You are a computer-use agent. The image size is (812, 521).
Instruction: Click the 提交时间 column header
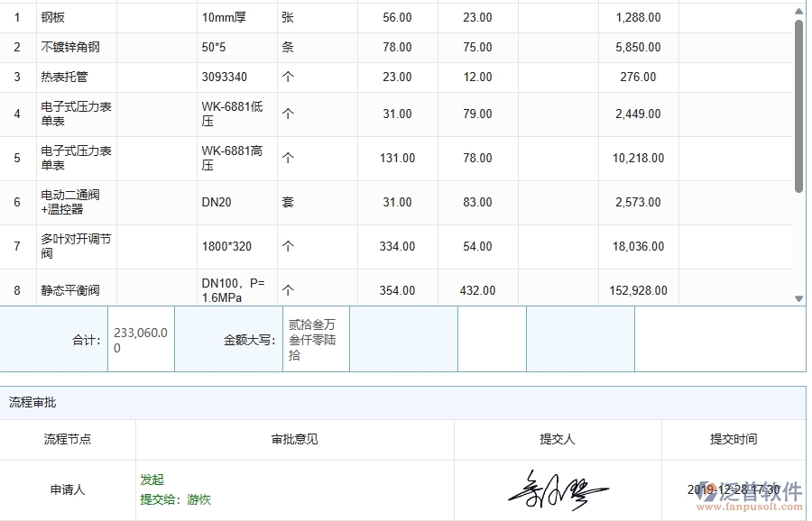[x=735, y=440]
